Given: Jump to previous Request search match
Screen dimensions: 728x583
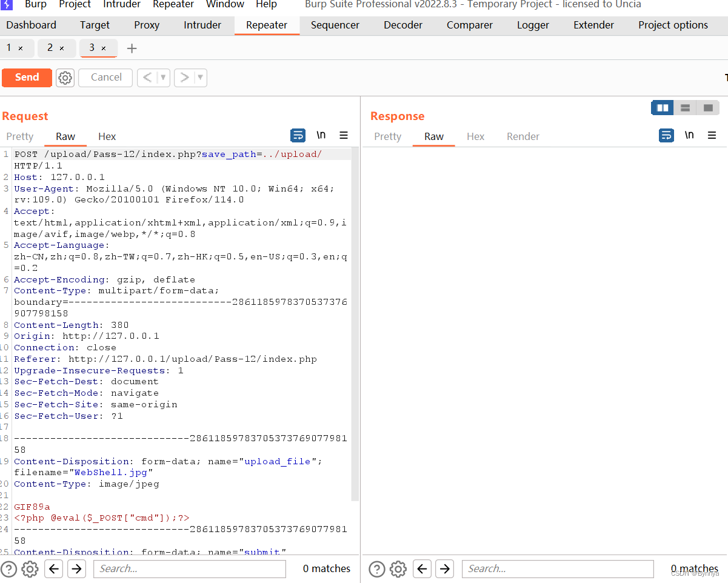Looking at the screenshot, I should coord(54,568).
